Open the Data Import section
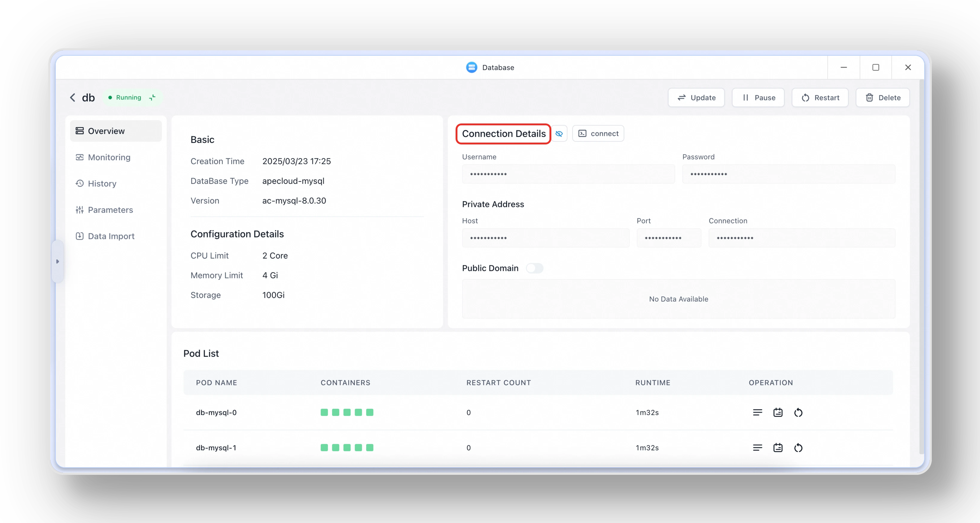Viewport: 980px width, 523px height. [116, 236]
